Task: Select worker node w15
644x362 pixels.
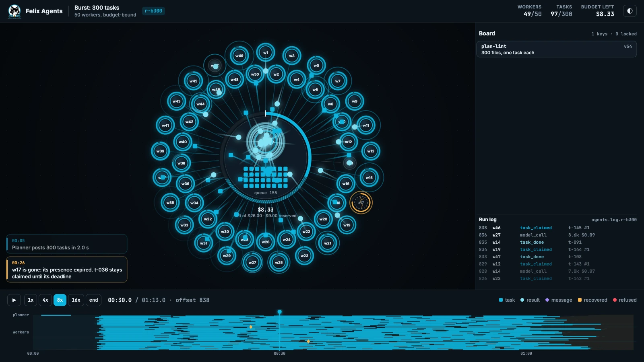Action: click(x=369, y=177)
